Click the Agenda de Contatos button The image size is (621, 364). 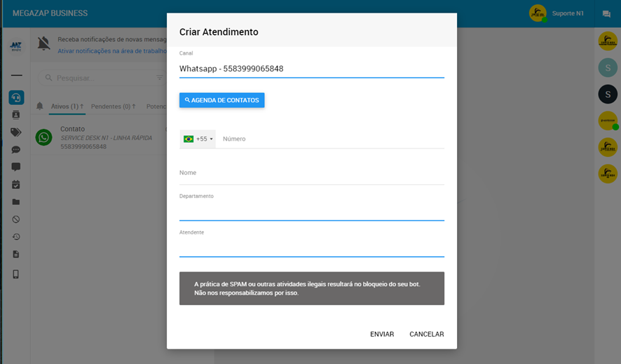(221, 100)
